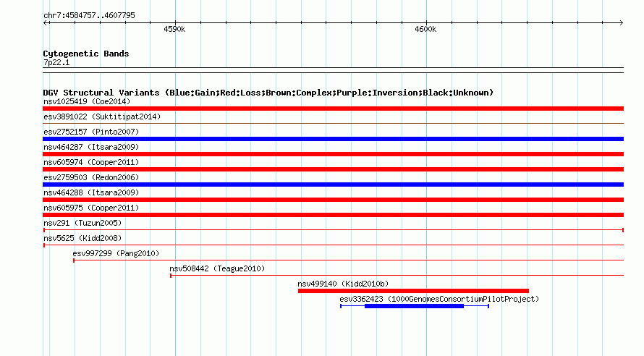Click the thin red line of nsv291
The height and width of the screenshot is (356, 644).
(x=333, y=230)
